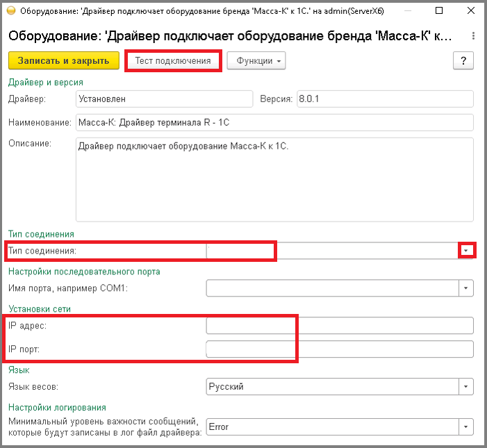This screenshot has height=448, width=487.
Task: Expand the Язык весов dropdown arrow
Action: (x=466, y=386)
